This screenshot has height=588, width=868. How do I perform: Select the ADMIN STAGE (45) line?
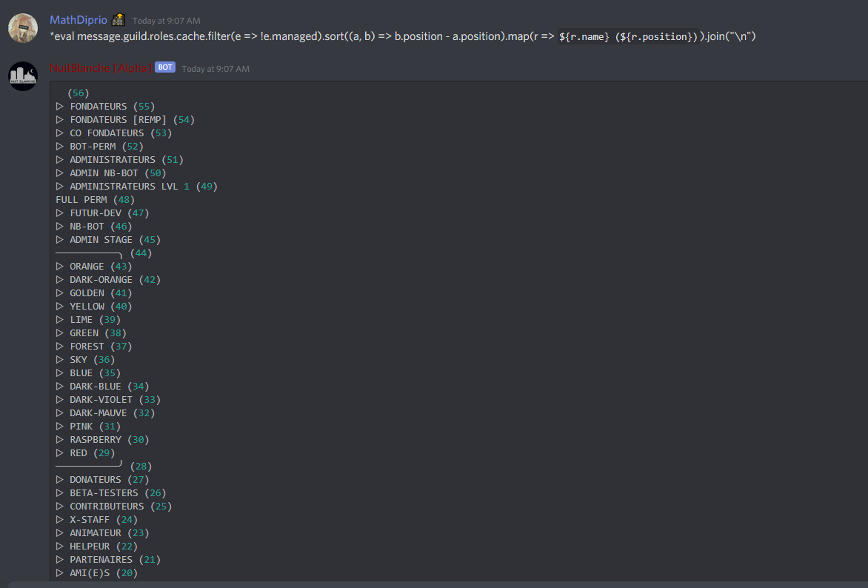click(108, 240)
